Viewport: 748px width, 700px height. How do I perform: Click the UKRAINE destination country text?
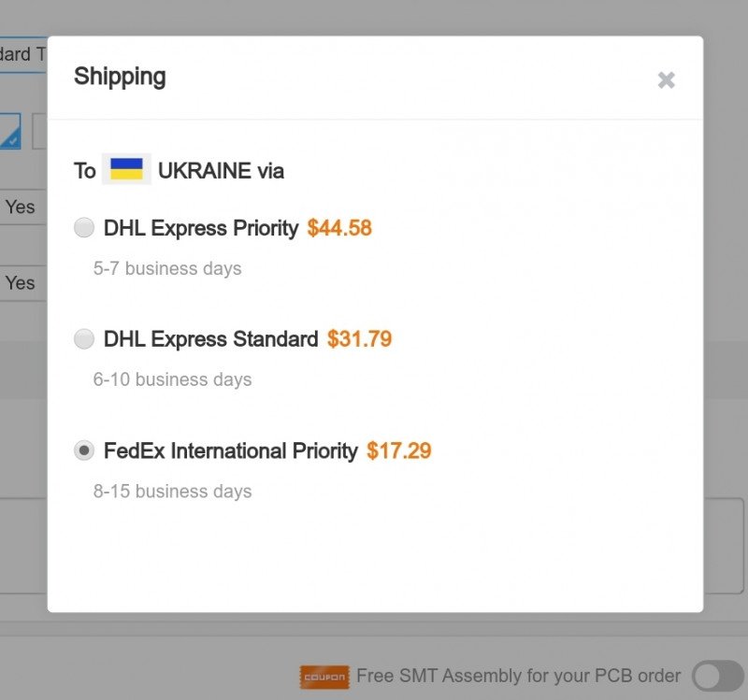[x=204, y=171]
